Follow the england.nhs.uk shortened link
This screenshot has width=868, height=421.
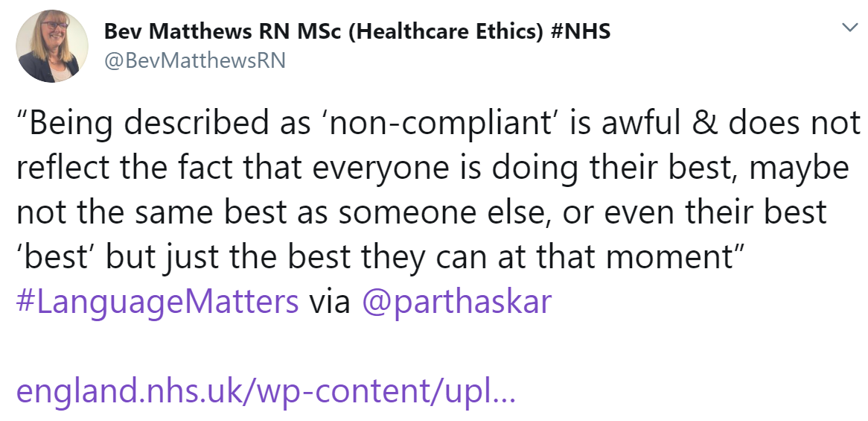click(x=265, y=390)
